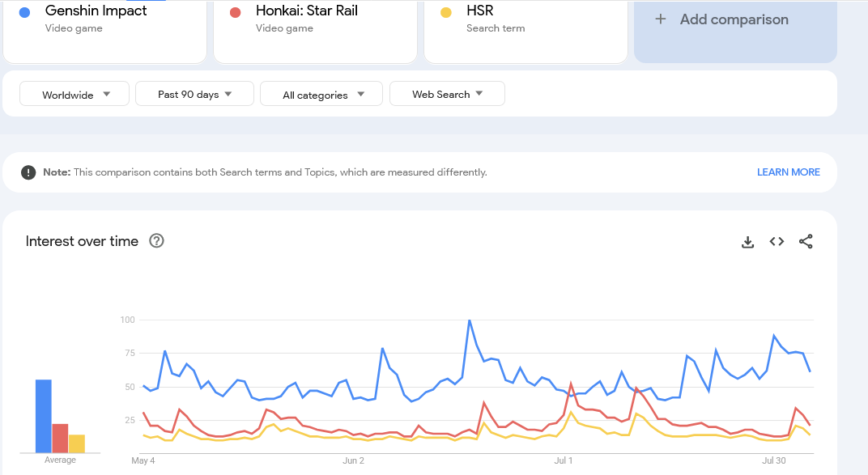Open the All categories dropdown

click(321, 94)
